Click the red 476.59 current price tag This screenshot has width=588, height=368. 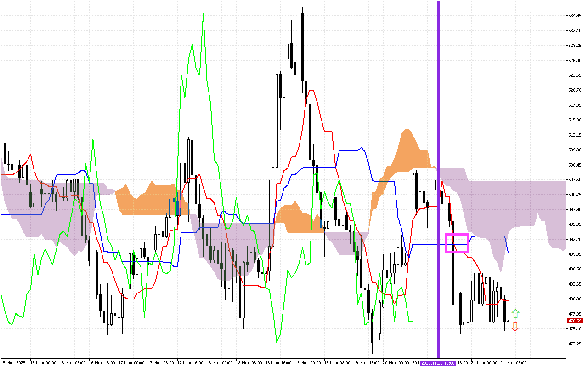575,321
